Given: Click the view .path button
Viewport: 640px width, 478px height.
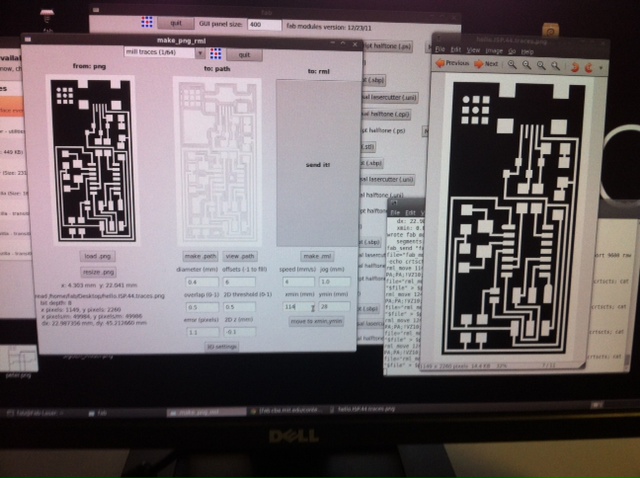Looking at the screenshot, I should tap(240, 256).
